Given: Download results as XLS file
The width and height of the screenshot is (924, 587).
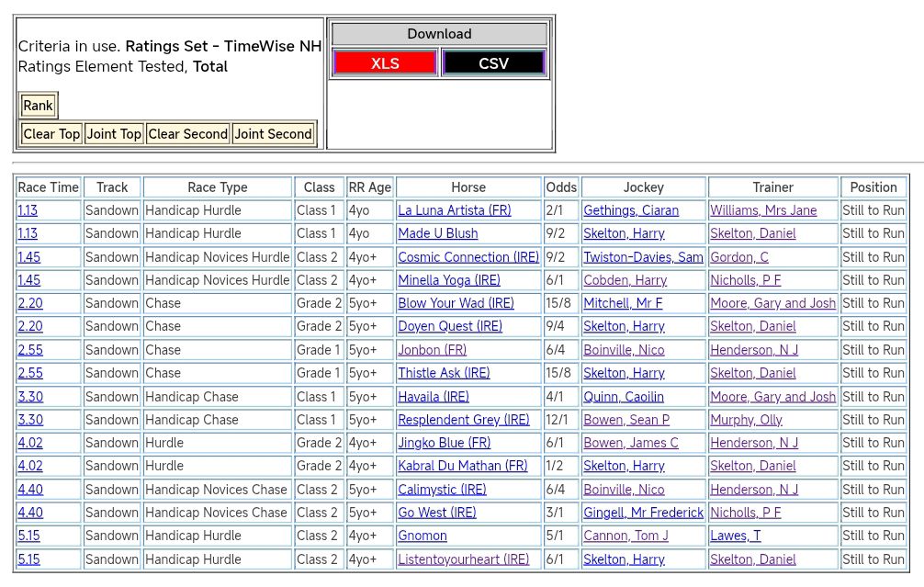Looking at the screenshot, I should coord(385,63).
